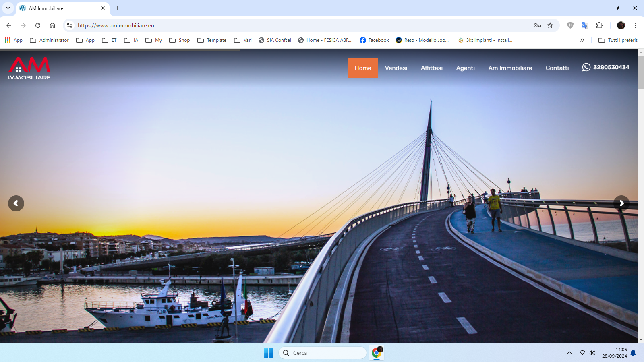The height and width of the screenshot is (362, 644).
Task: Open the My bookmarks folder
Action: tap(154, 40)
